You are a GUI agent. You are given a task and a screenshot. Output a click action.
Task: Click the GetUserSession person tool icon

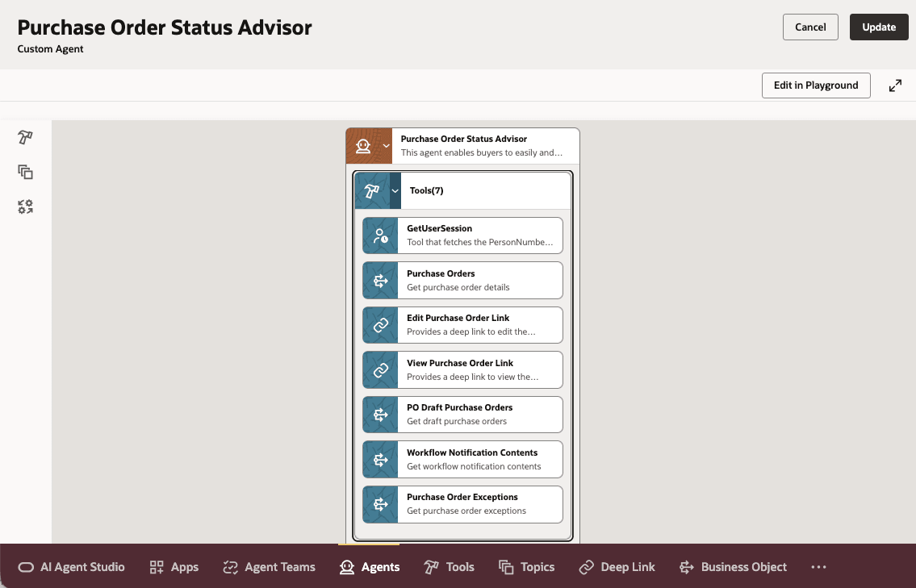click(380, 235)
